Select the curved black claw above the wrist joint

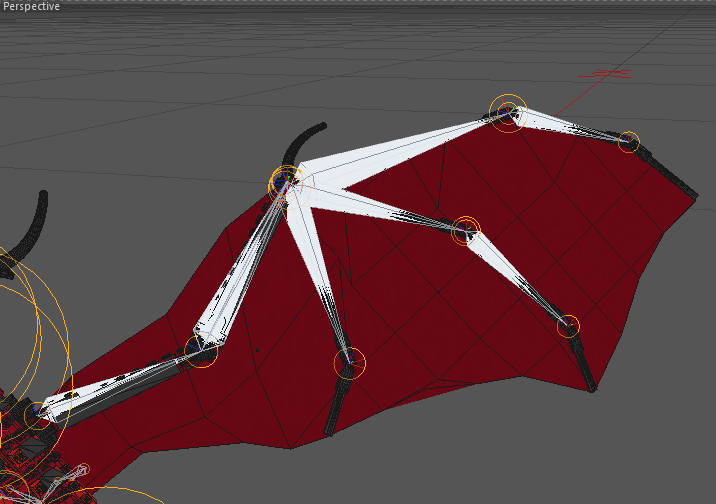pos(300,142)
